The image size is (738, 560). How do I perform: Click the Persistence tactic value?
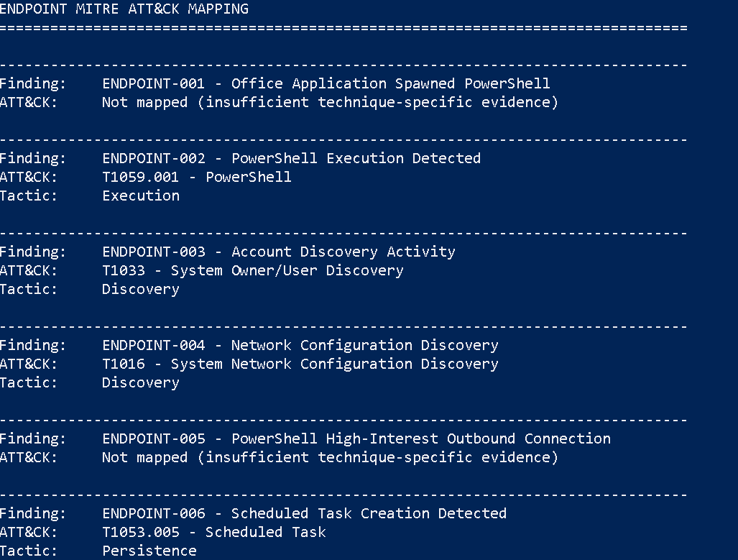coord(149,551)
